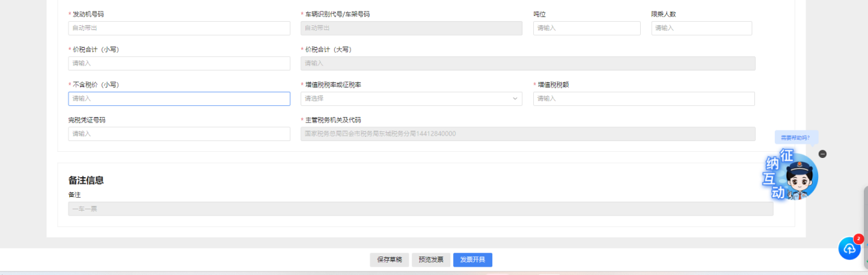Click the 备注信息 section heading
The width and height of the screenshot is (868, 275).
point(86,181)
